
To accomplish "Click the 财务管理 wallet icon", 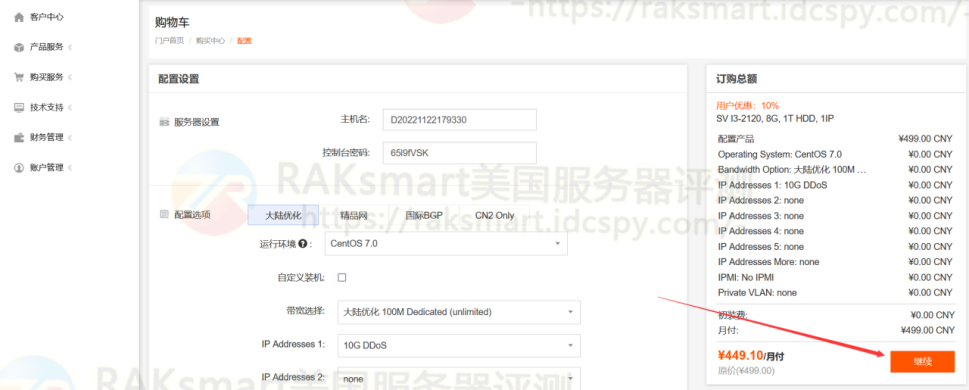I will tap(19, 137).
